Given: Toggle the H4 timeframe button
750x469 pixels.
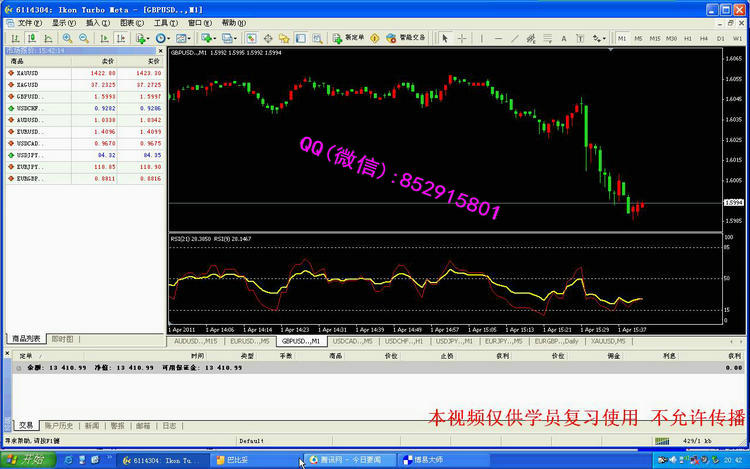Looking at the screenshot, I should coord(705,38).
